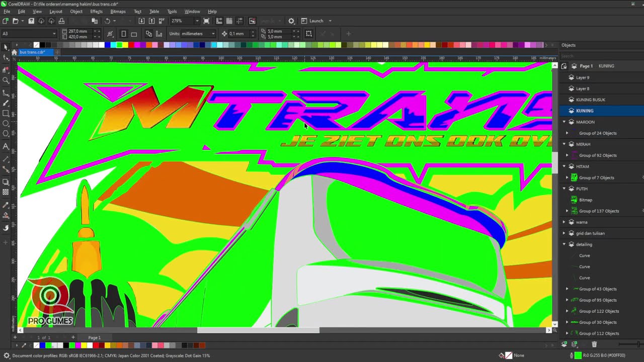This screenshot has height=362, width=644.
Task: Toggle visibility icon of KUNING BUSUK layer
Action: (x=571, y=100)
